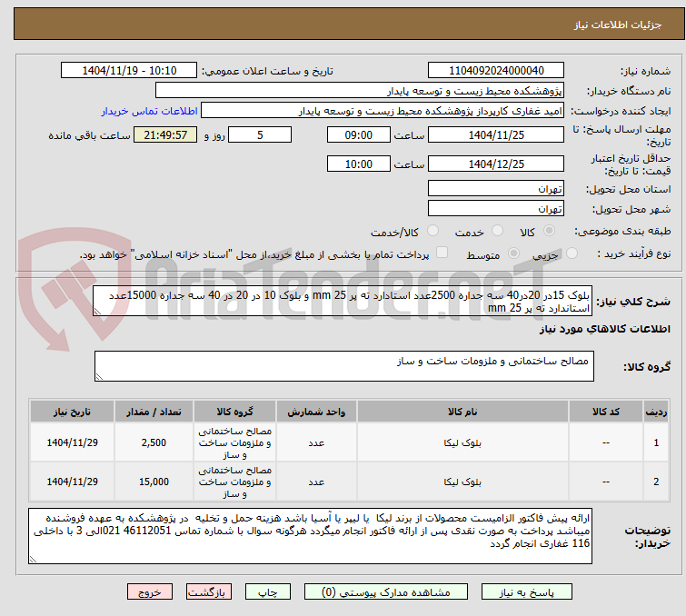Click the quantity cell 2,500
This screenshot has width=686, height=616.
pos(154,442)
